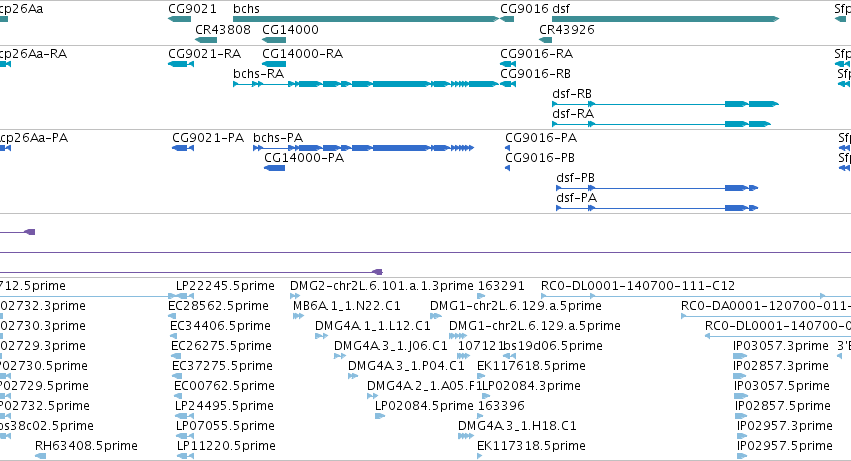The image size is (851, 461).
Task: Select the CG14000 gene label
Action: (290, 30)
